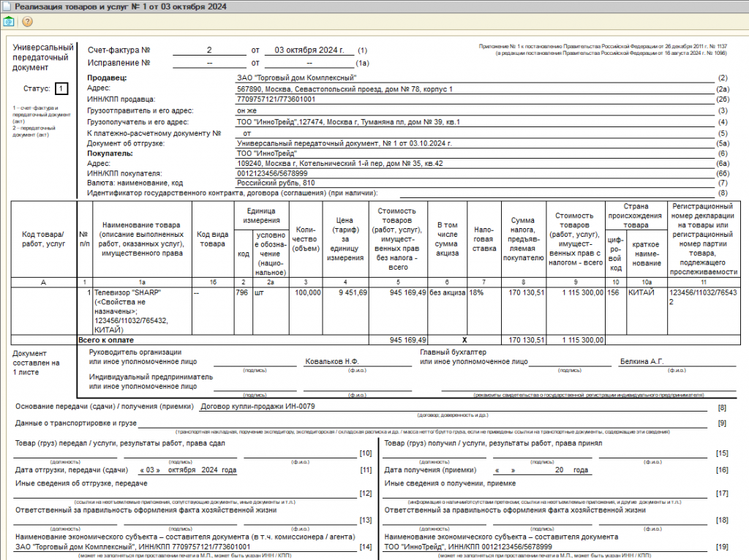Select shipment date "03" октября 2024 года
The image size is (749, 560).
(188, 470)
